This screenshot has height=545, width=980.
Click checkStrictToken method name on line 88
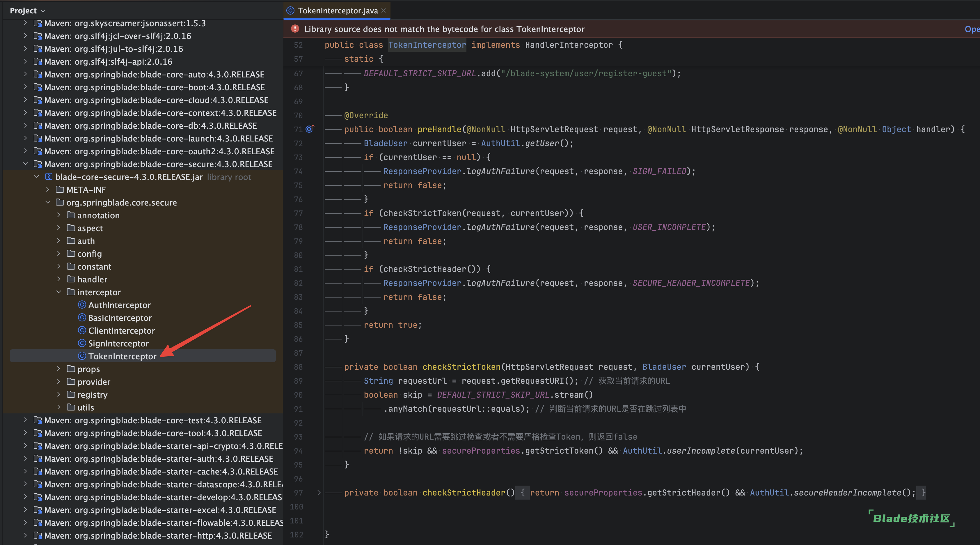point(461,367)
